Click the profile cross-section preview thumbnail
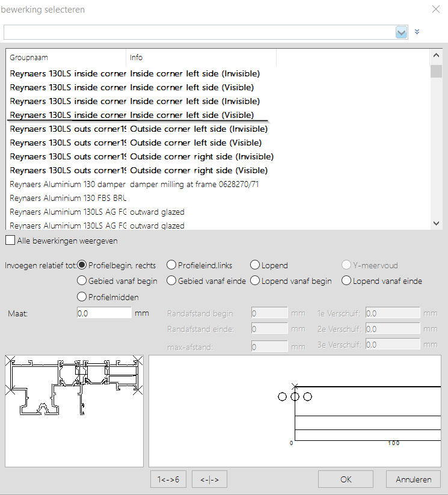Viewport: 448px width, 495px height. click(x=74, y=411)
